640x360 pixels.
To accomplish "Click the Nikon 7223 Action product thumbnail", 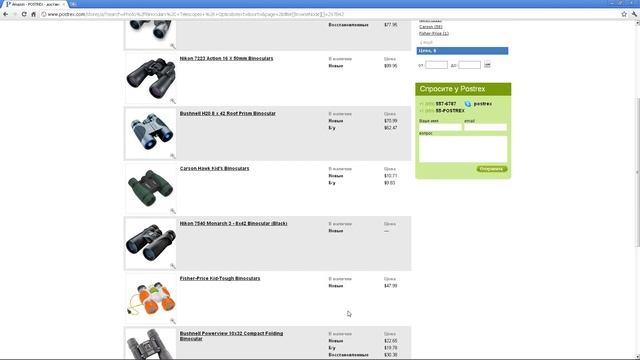I will point(151,78).
